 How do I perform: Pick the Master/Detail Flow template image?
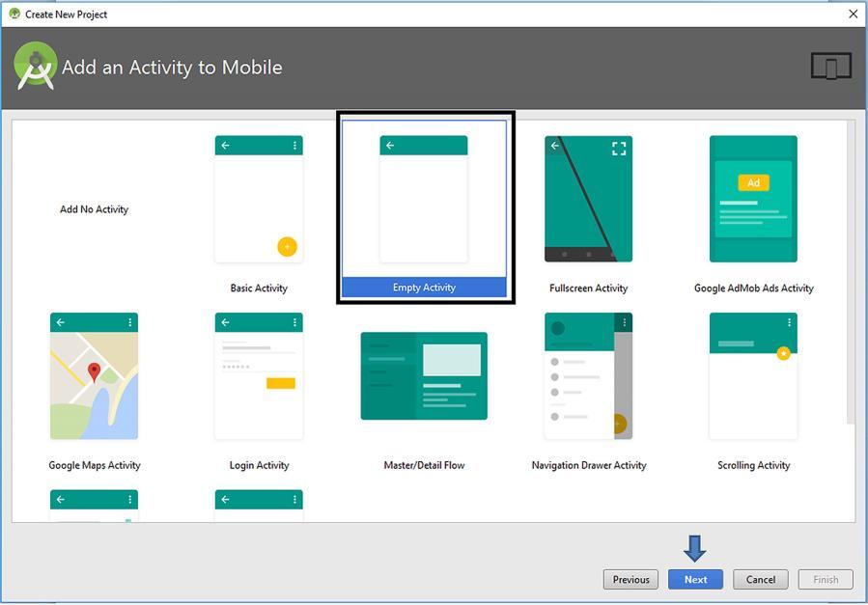(x=424, y=376)
